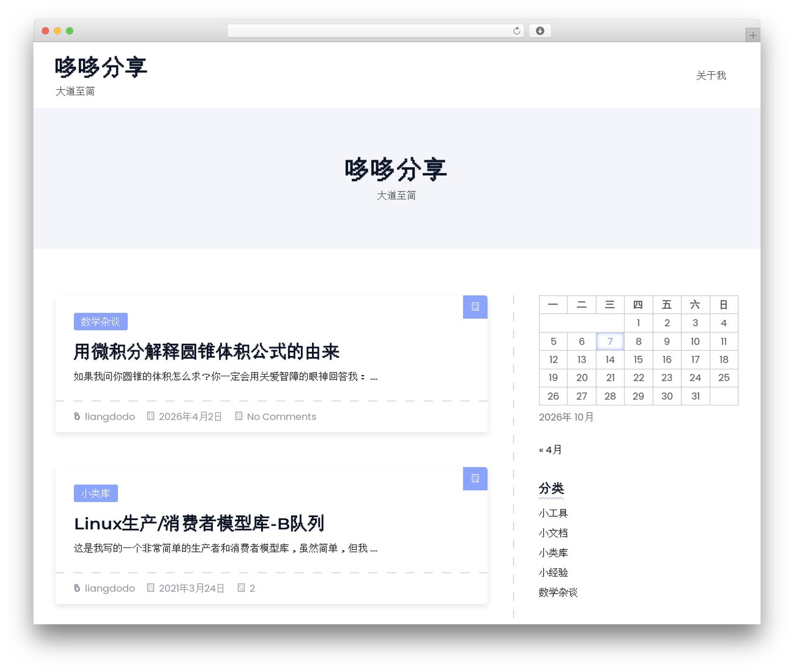This screenshot has height=672, width=794.
Task: Open the post Linux生产/消费者模型库-B队列
Action: 199,523
